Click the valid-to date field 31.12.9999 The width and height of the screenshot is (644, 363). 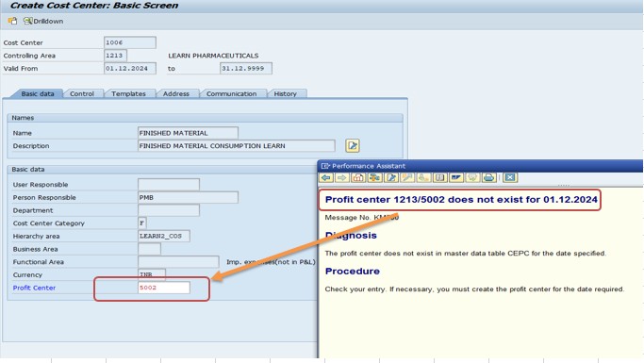pos(245,68)
